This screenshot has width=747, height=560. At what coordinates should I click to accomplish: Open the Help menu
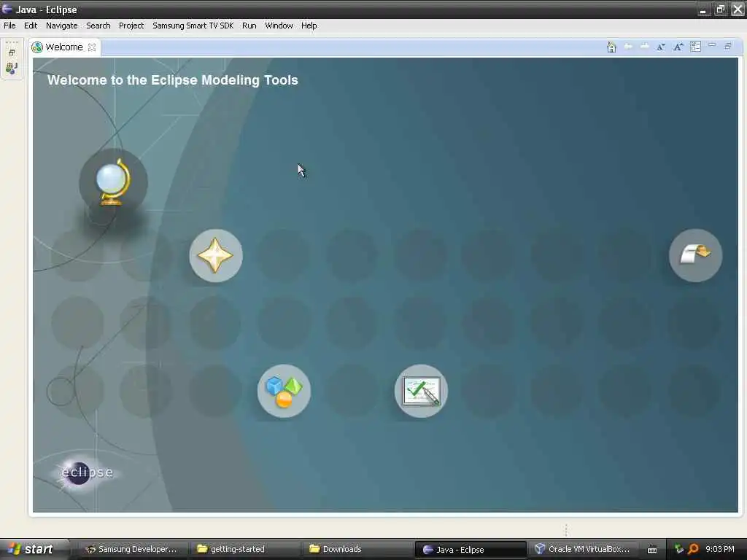[309, 26]
